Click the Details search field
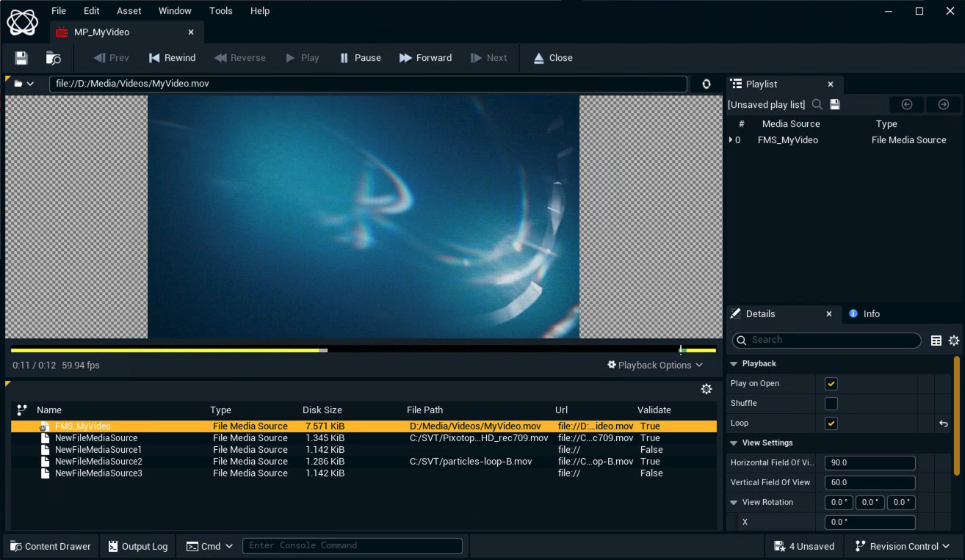965x560 pixels. [827, 340]
